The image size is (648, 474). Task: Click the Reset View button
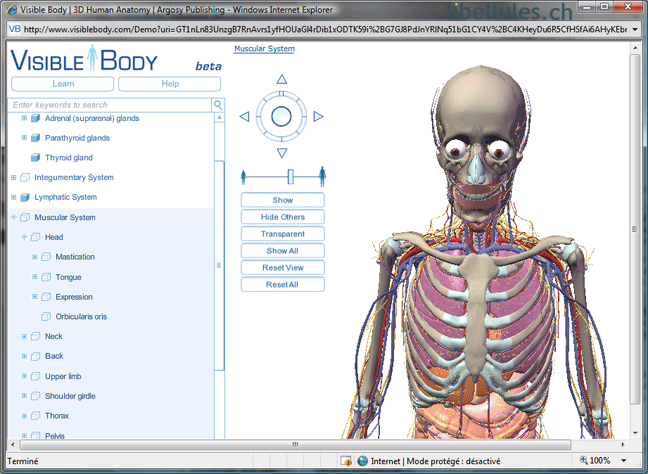tap(283, 268)
